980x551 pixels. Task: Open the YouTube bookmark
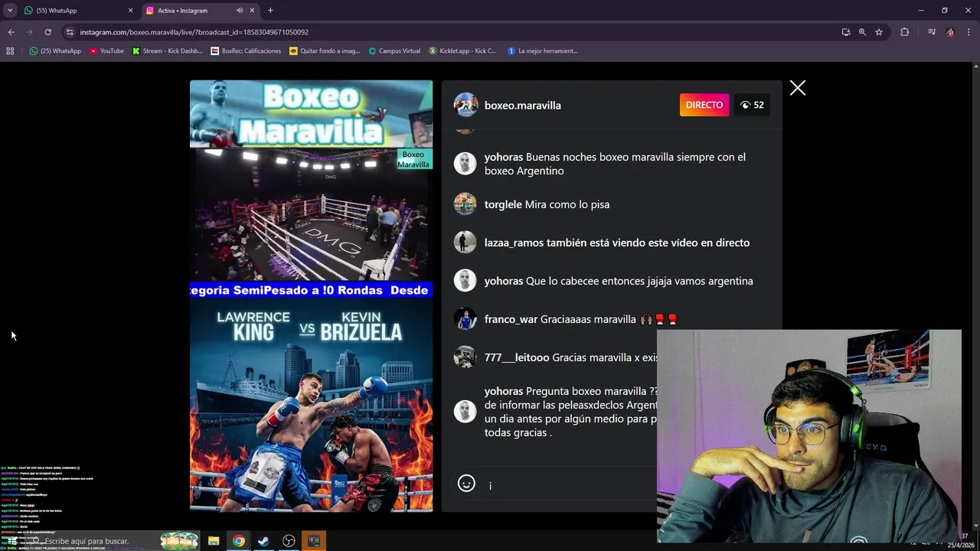tap(106, 51)
